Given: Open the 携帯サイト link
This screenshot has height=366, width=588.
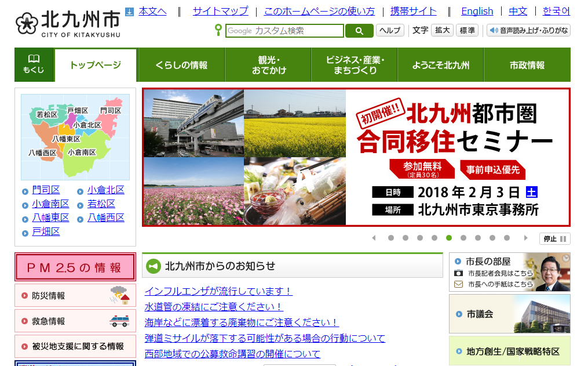Looking at the screenshot, I should pyautogui.click(x=413, y=11).
